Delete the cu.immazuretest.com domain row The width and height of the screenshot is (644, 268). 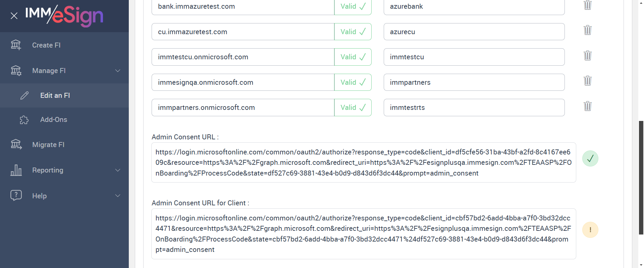587,30
